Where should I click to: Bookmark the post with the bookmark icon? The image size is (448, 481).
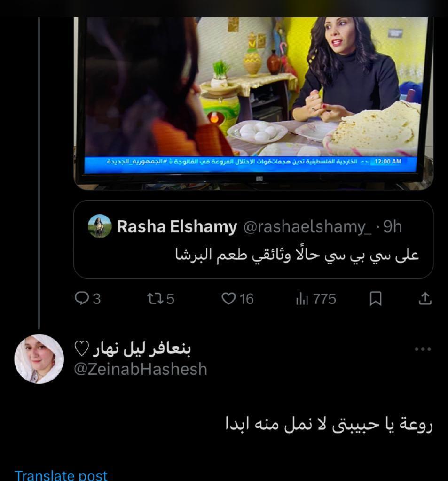(376, 298)
